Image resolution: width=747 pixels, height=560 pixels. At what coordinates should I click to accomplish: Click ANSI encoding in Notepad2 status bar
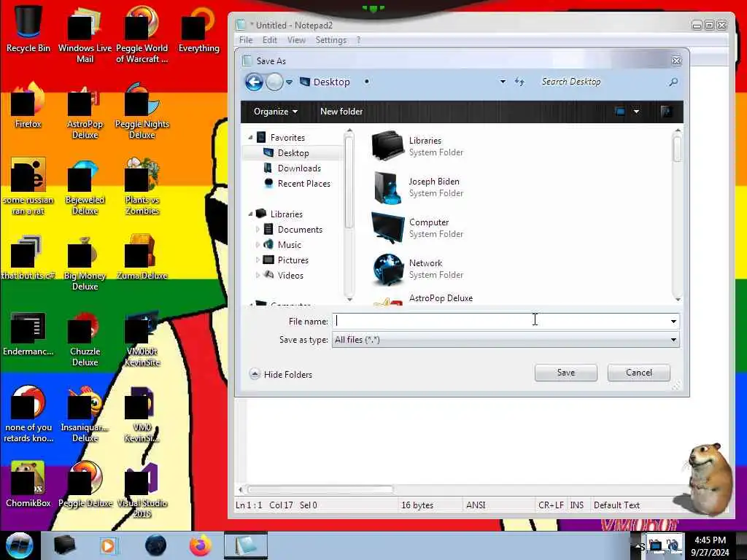pos(475,505)
